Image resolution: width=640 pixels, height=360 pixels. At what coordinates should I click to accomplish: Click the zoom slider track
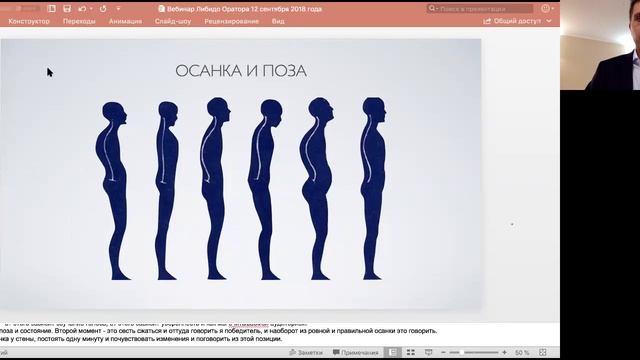(474, 352)
